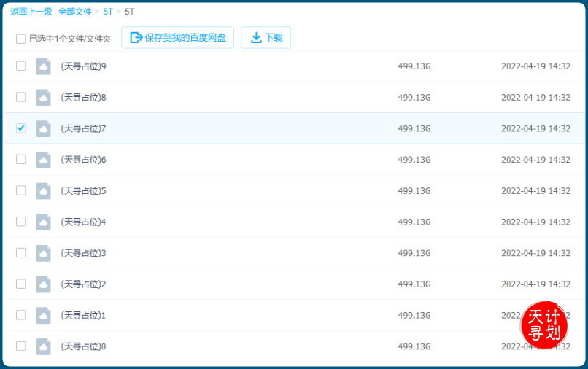Navigate to parent 5T breadcrumb folder
This screenshot has width=588, height=369.
(x=108, y=12)
